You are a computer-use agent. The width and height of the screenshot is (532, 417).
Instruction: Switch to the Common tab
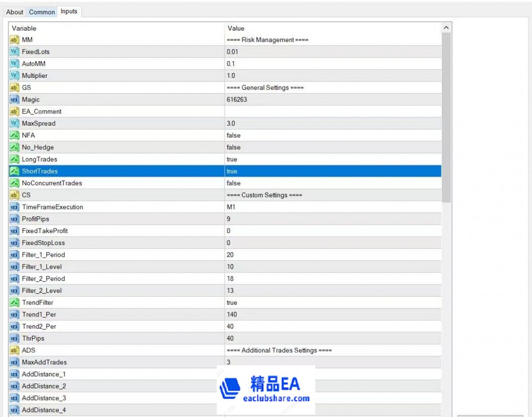(x=42, y=12)
